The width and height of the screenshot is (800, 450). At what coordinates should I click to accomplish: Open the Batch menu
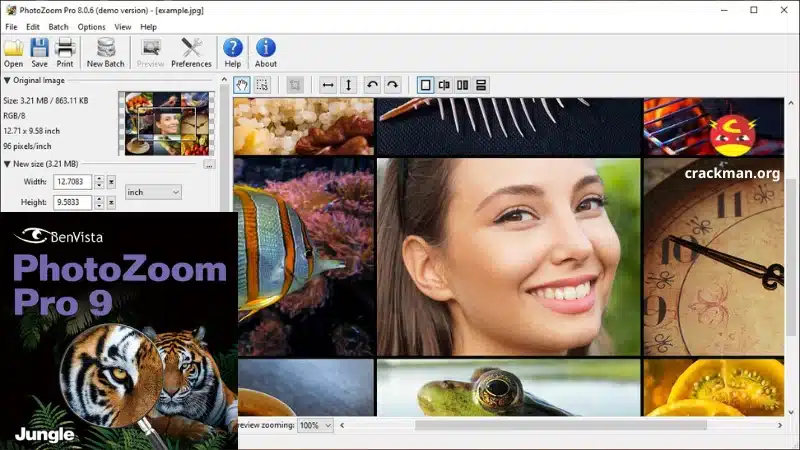click(x=58, y=27)
